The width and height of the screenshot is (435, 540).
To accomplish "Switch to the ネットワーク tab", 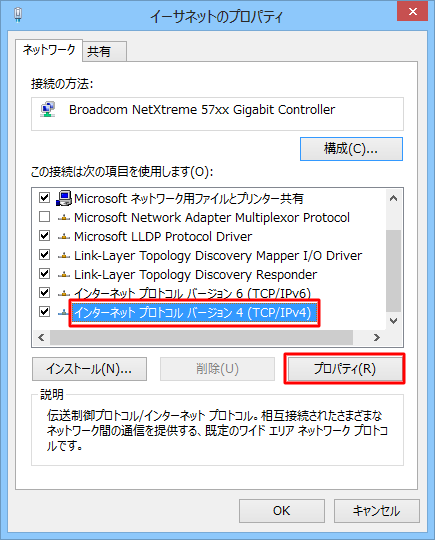I will (x=49, y=50).
